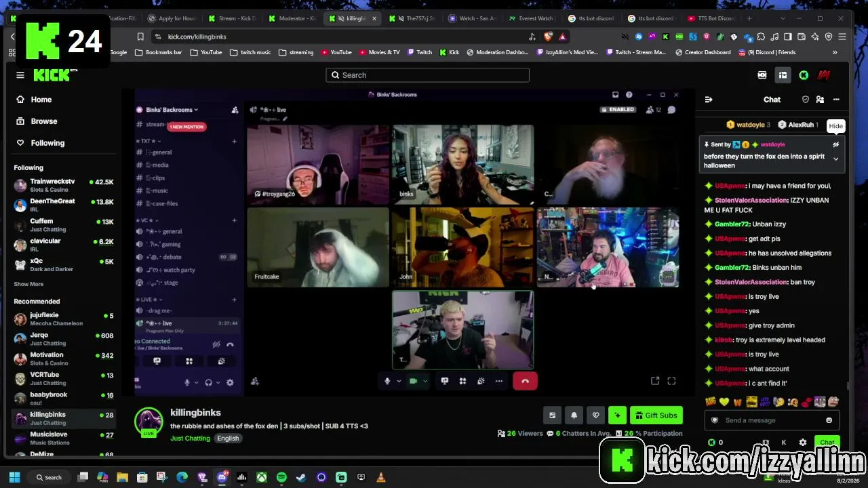Hide the pinned message in chat
The width and height of the screenshot is (868, 488).
(x=835, y=144)
